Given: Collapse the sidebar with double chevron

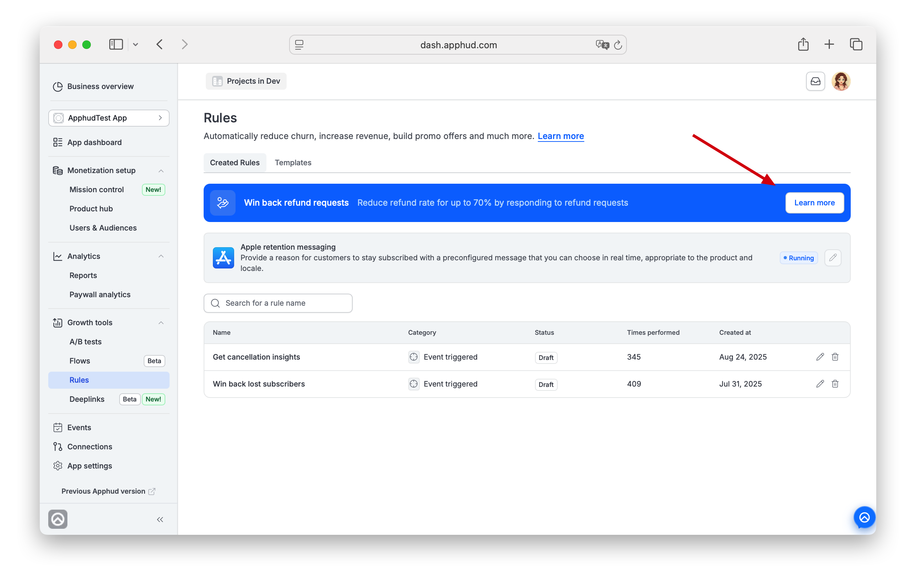Looking at the screenshot, I should [x=160, y=519].
